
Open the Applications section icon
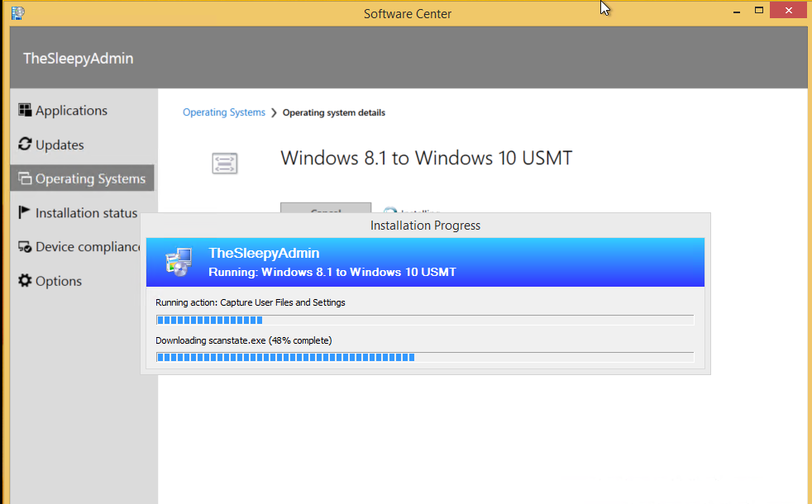[26, 110]
